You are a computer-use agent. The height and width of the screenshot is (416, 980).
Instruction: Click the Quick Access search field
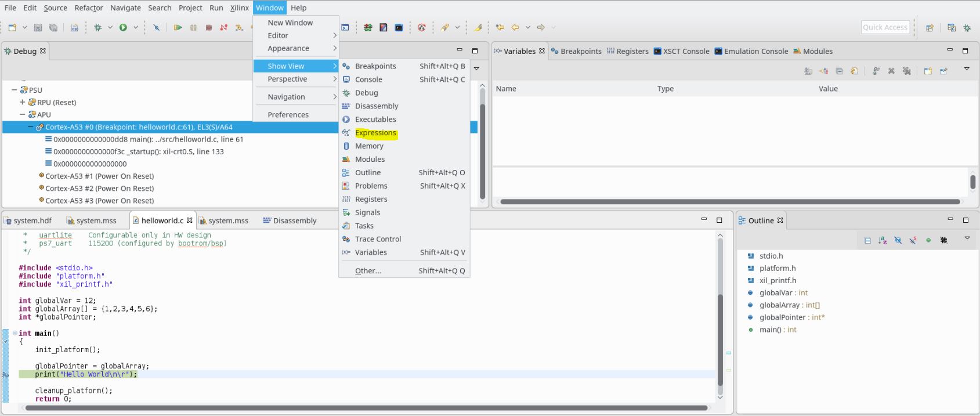[x=884, y=27]
